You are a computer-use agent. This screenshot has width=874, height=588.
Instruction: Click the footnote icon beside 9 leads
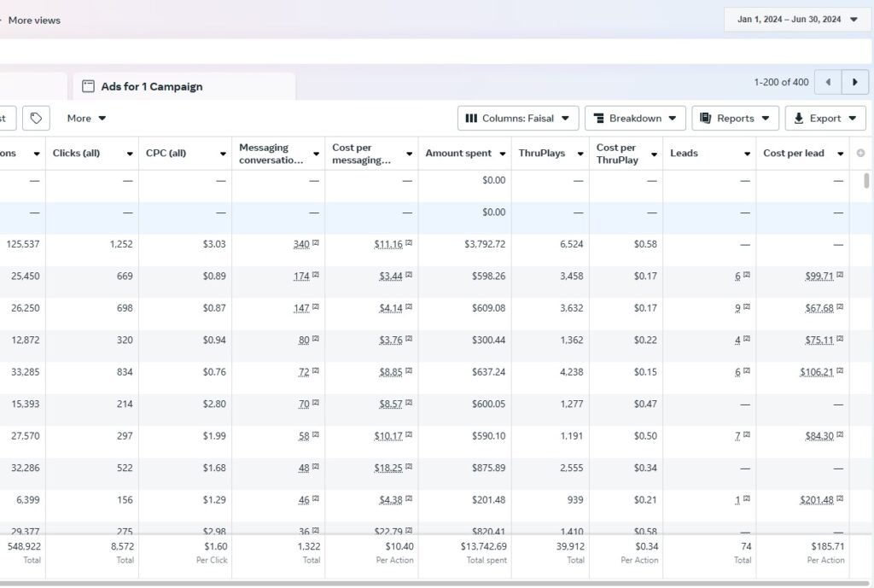pyautogui.click(x=747, y=307)
